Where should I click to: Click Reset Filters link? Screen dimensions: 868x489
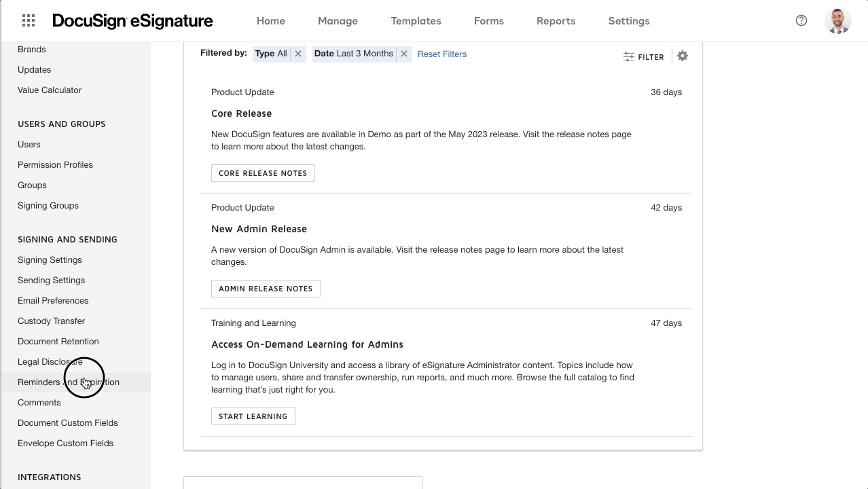click(442, 54)
